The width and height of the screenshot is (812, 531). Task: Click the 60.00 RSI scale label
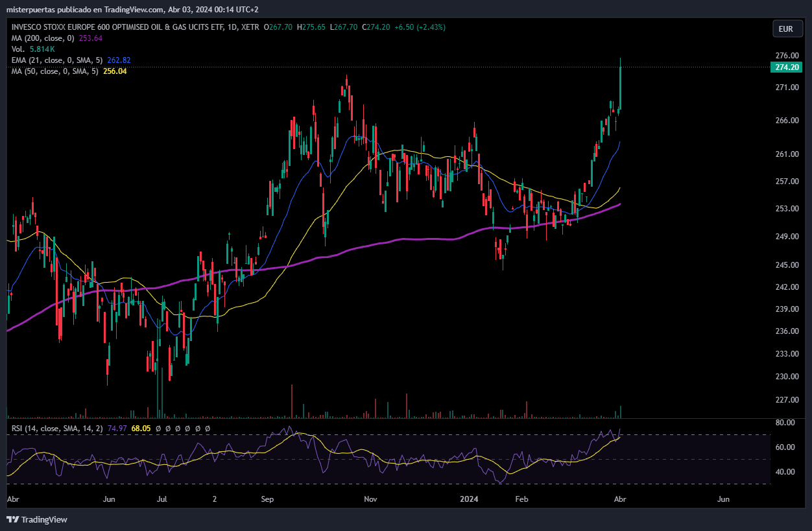[x=785, y=447]
